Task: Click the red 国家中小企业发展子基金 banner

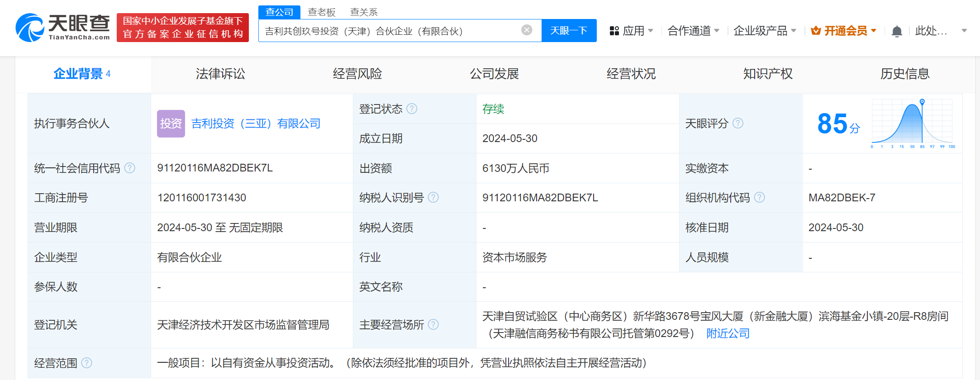Action: coord(183,28)
